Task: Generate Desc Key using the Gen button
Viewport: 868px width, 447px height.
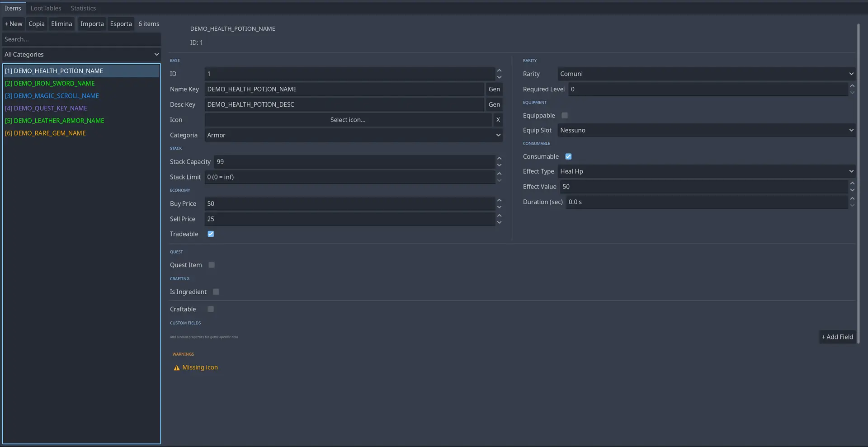Action: tap(494, 104)
